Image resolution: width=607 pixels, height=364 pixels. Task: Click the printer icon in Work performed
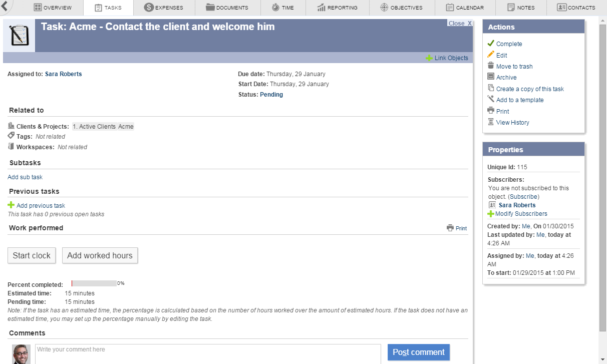click(x=450, y=228)
